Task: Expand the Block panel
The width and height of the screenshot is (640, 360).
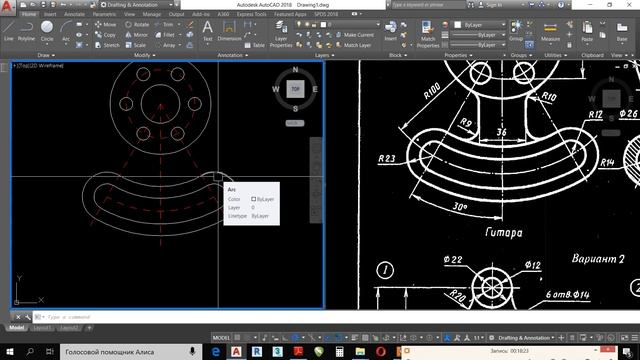Action: point(398,55)
